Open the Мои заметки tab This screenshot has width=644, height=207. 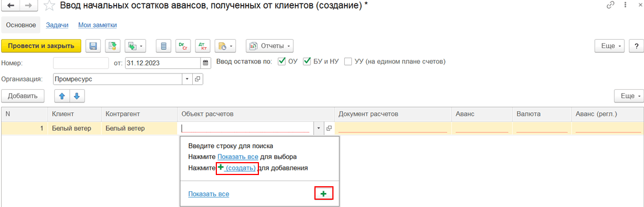tap(98, 25)
